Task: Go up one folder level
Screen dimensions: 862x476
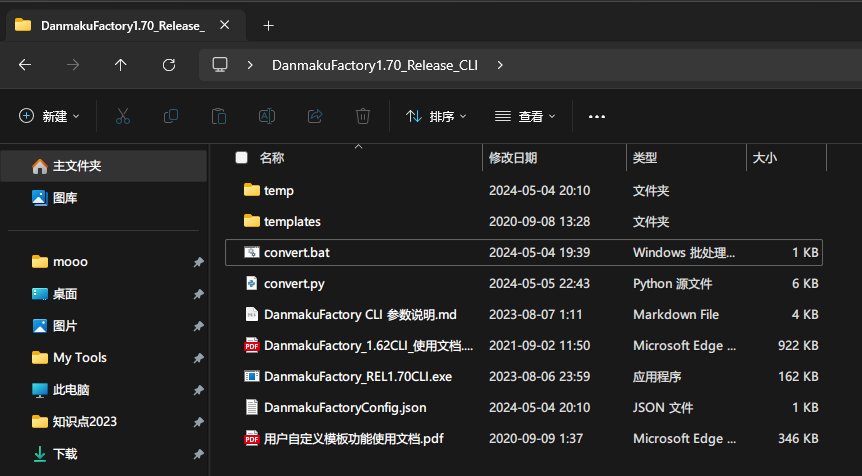Action: point(120,65)
